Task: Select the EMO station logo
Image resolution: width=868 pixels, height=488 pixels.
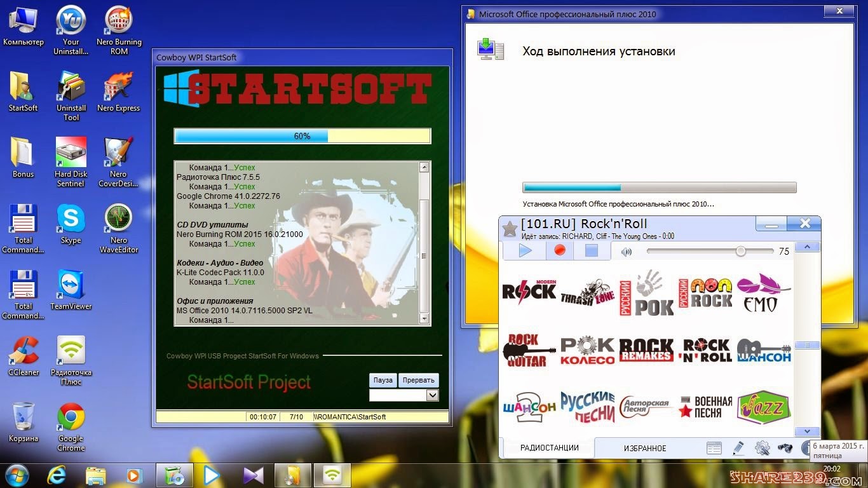Action: (763, 293)
